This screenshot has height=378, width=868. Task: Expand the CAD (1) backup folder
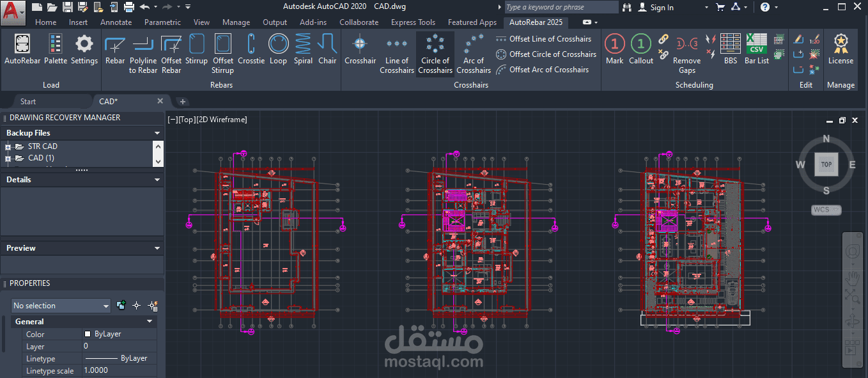tap(8, 158)
